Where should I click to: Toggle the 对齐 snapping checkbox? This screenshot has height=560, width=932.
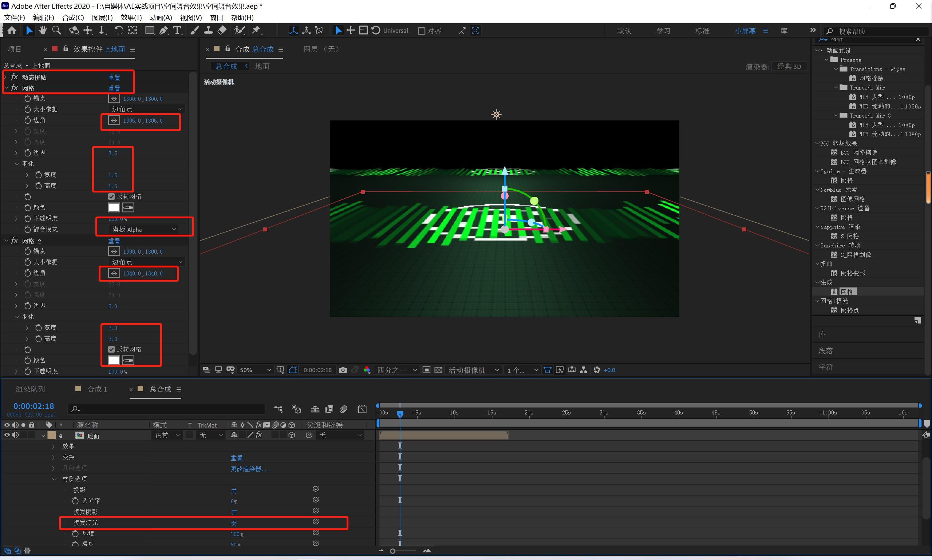click(x=422, y=31)
